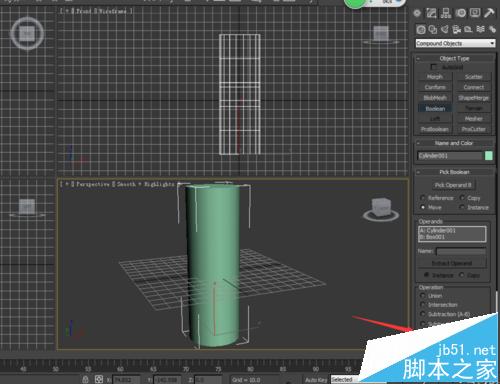The image size is (500, 384).
Task: Choose the Intersection operation
Action: 423,305
